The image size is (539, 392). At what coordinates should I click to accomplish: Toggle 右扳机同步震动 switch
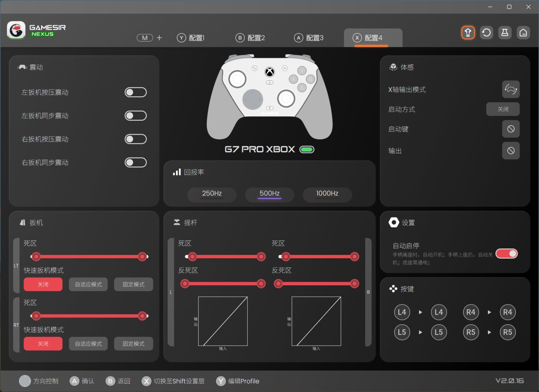[136, 162]
